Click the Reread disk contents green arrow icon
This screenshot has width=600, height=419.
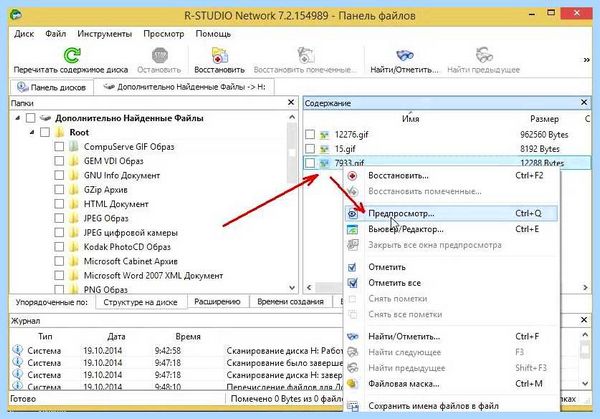72,55
